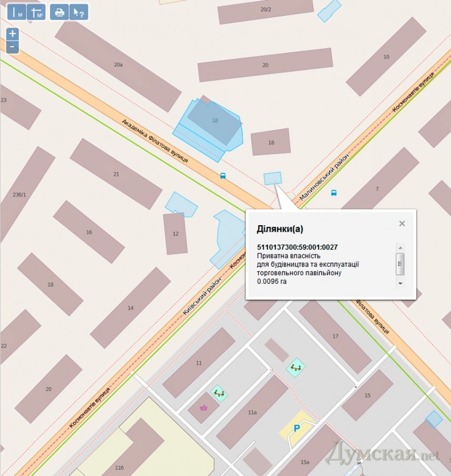Click the blue parking P icon
Image resolution: width=451 pixels, height=476 pixels.
coord(297,429)
